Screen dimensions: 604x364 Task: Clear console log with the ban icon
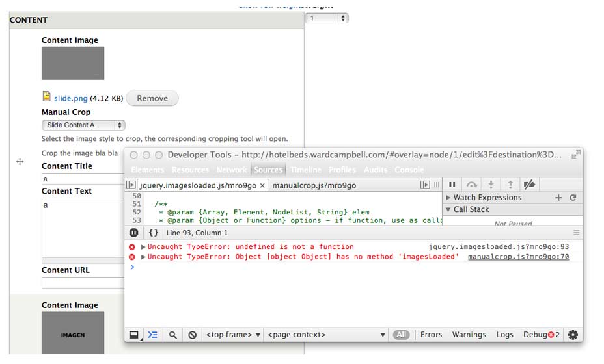[193, 335]
